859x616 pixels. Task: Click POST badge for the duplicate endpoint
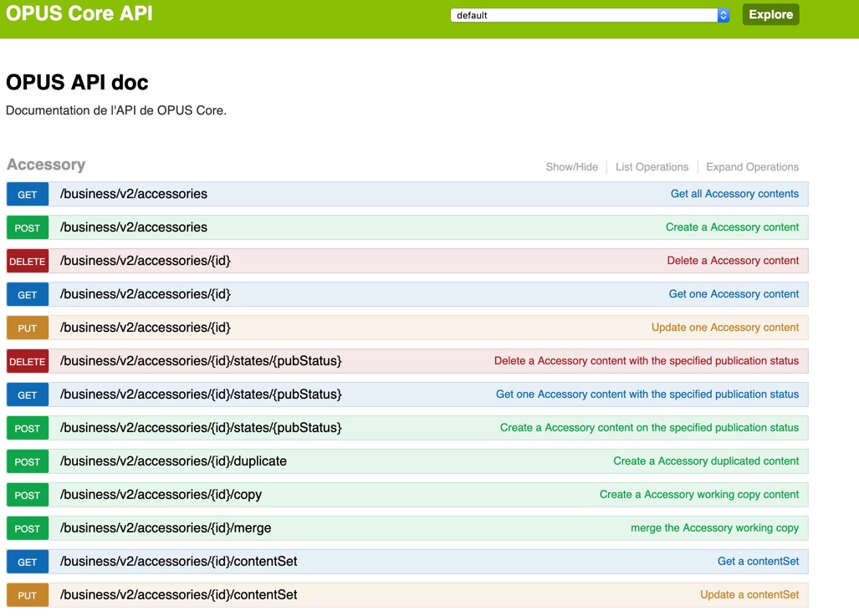(28, 461)
